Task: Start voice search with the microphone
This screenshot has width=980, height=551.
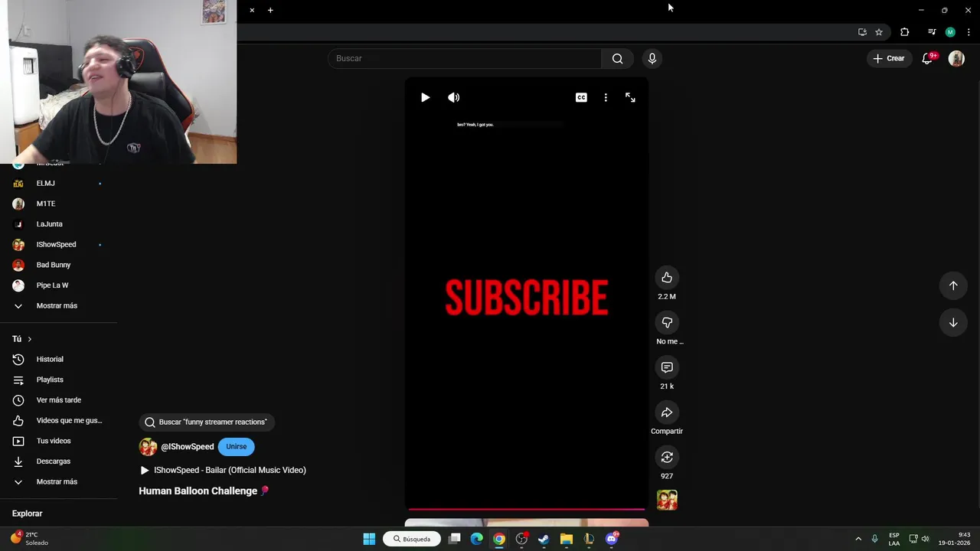Action: click(x=652, y=58)
